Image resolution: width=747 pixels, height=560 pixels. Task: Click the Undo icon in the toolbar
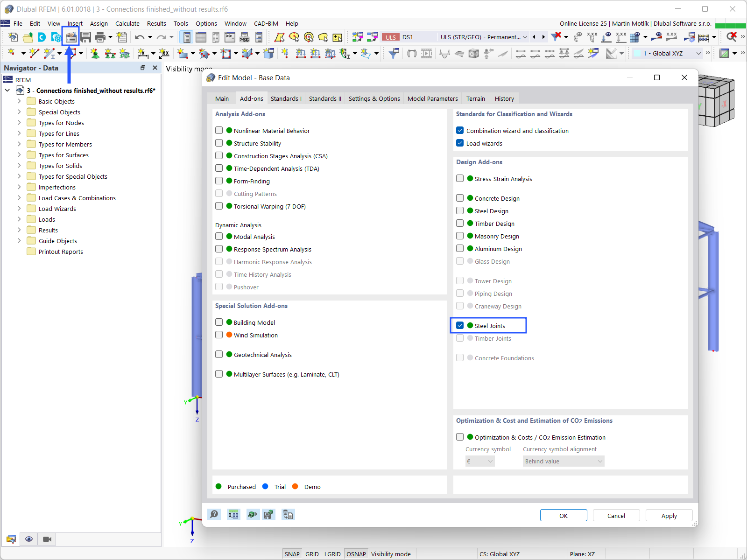[x=140, y=37]
